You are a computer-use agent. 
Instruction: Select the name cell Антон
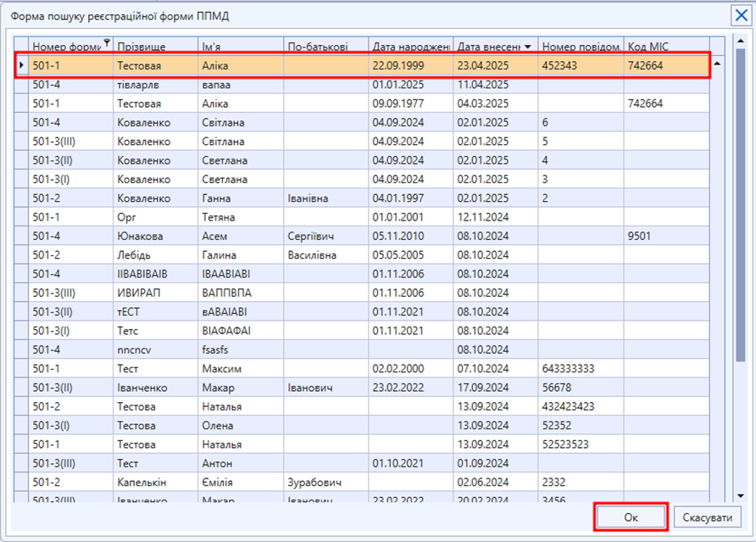[x=241, y=463]
